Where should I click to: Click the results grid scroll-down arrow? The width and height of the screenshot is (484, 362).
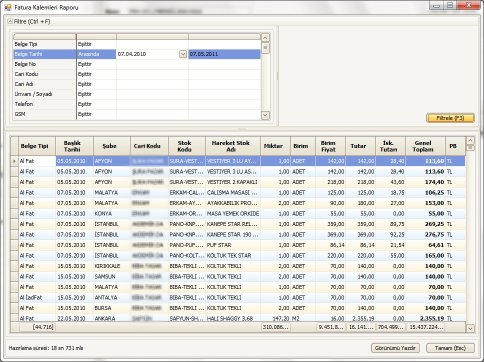(x=470, y=328)
